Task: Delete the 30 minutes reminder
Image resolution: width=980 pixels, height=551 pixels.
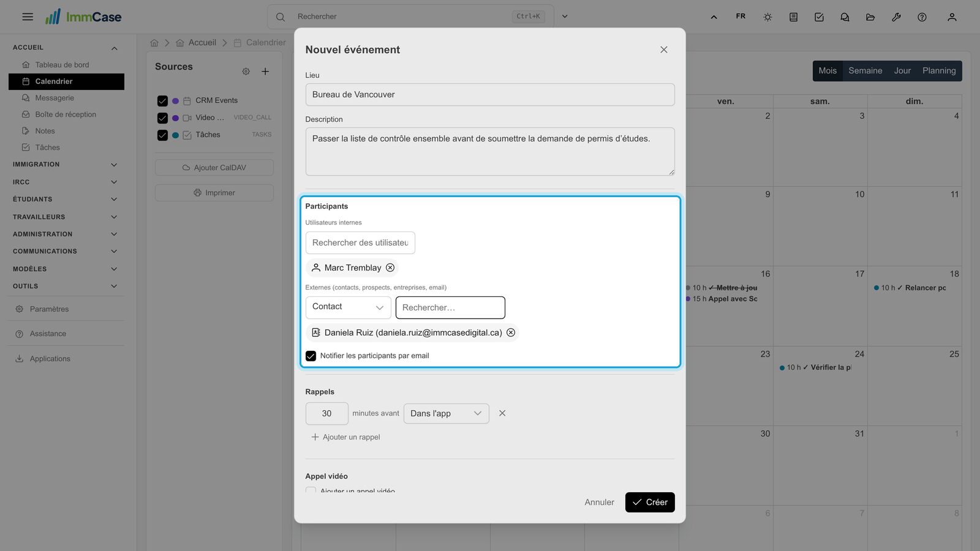Action: [502, 413]
